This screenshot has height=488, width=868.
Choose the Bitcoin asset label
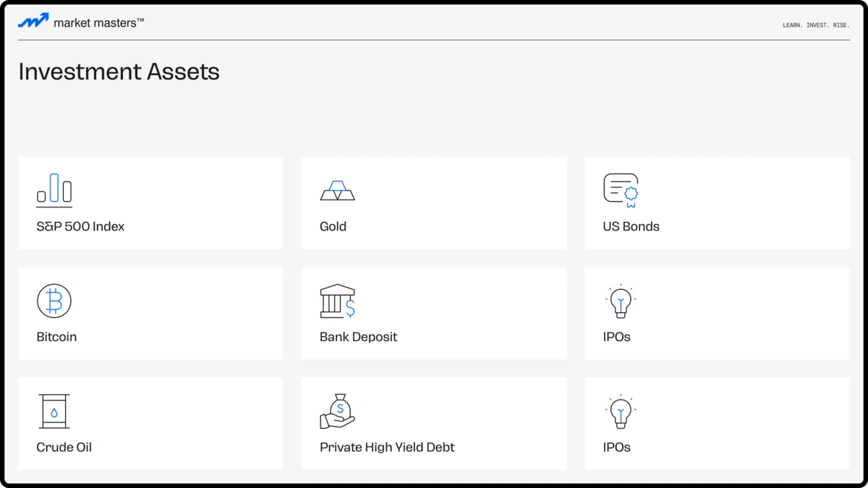point(56,337)
